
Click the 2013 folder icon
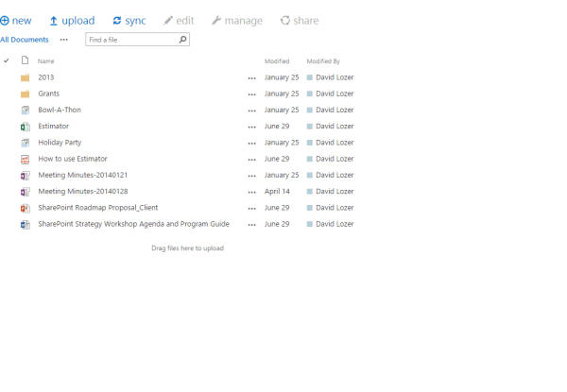coord(26,77)
